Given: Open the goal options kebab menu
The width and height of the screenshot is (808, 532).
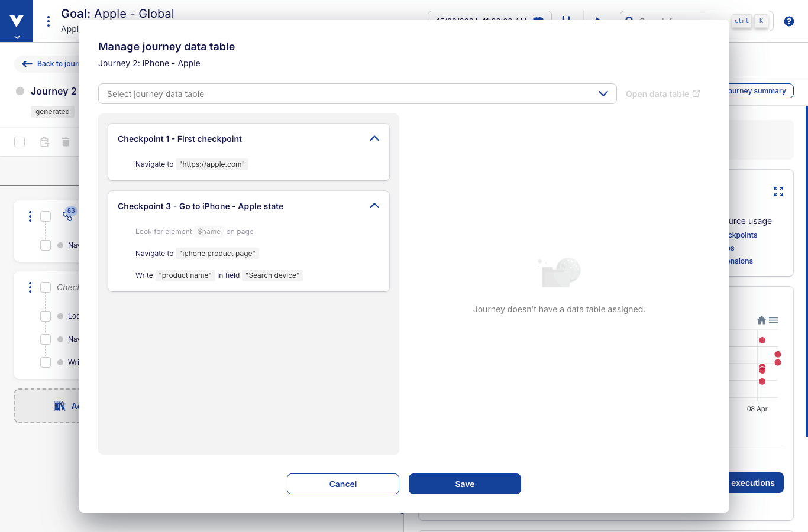Looking at the screenshot, I should tap(49, 21).
